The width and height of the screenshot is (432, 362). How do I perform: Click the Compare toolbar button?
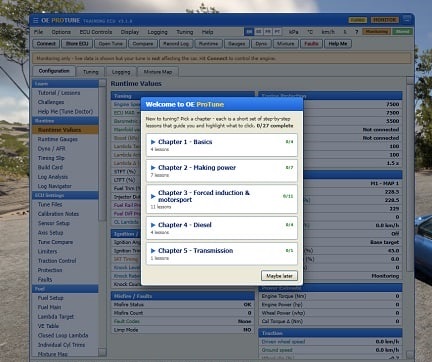point(143,44)
